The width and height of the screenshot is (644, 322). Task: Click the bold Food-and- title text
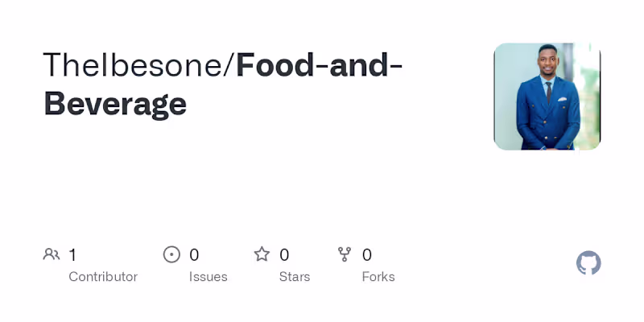[319, 65]
